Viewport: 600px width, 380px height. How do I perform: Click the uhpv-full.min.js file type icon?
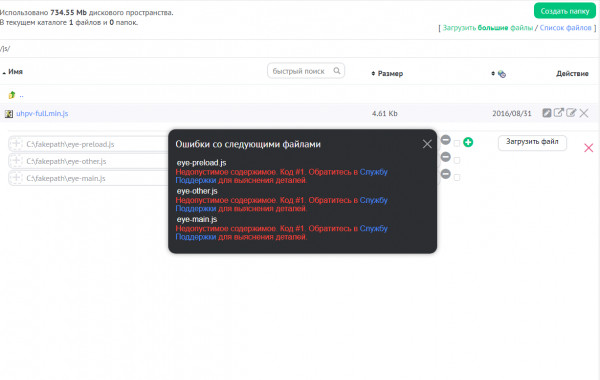[x=9, y=114]
